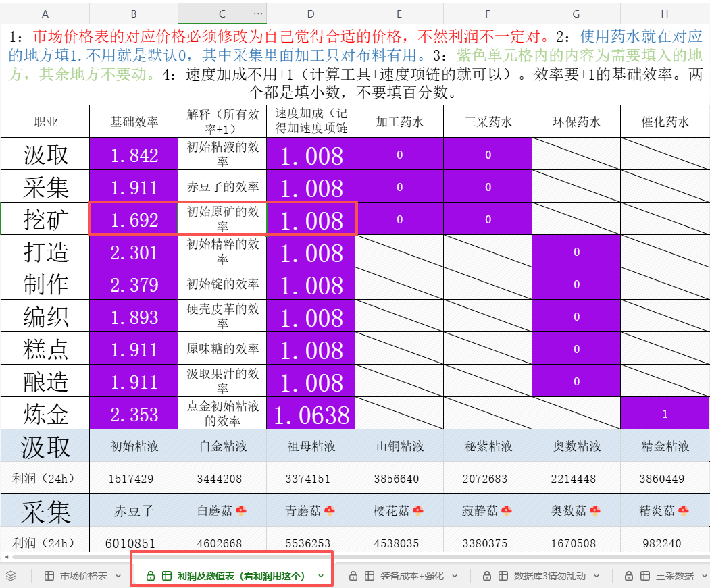Select column header G
Image resolution: width=710 pixels, height=588 pixels.
point(576,14)
